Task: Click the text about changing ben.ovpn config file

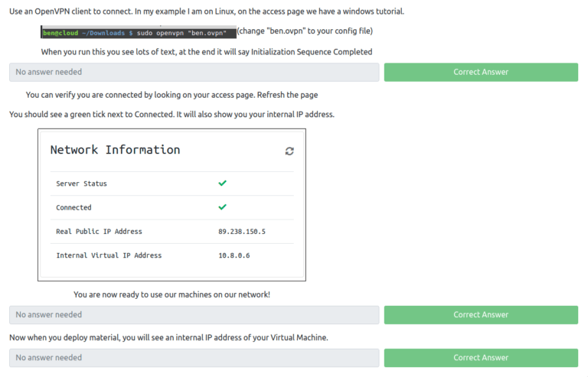Action: [305, 31]
